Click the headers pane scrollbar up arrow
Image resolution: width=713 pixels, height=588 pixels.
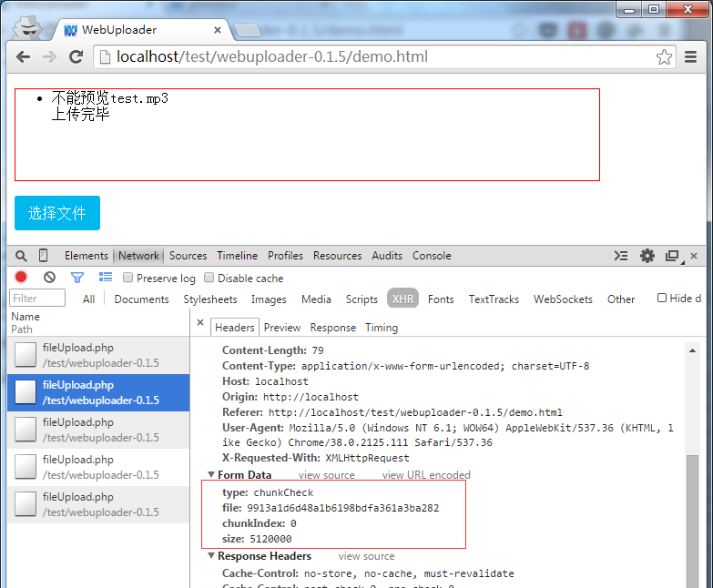point(692,350)
